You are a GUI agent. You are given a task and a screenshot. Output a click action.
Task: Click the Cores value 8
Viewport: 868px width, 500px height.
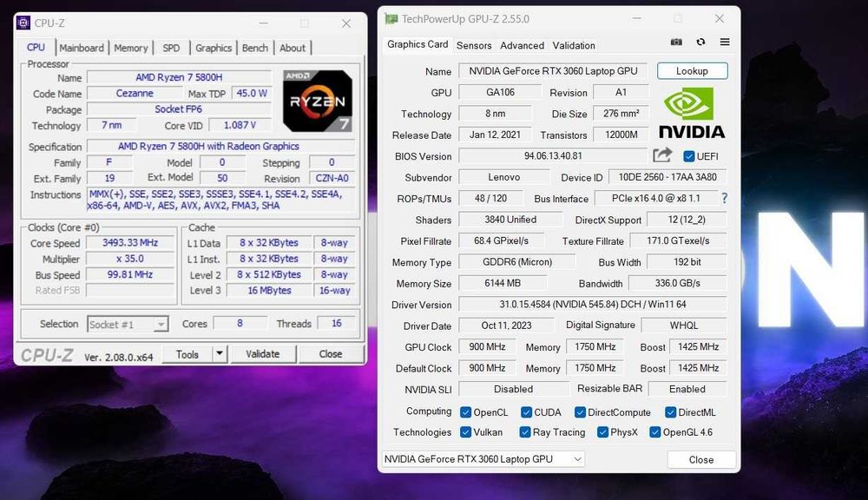pyautogui.click(x=240, y=324)
